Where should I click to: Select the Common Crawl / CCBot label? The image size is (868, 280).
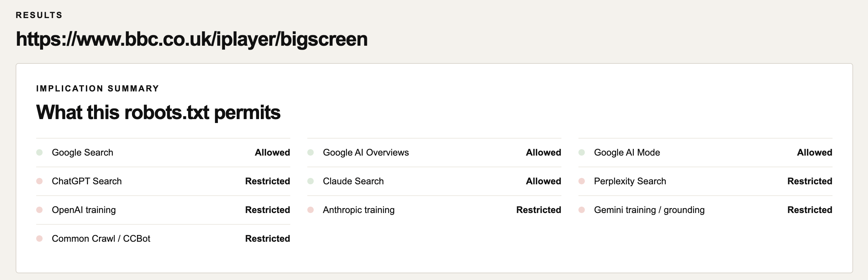[101, 239]
